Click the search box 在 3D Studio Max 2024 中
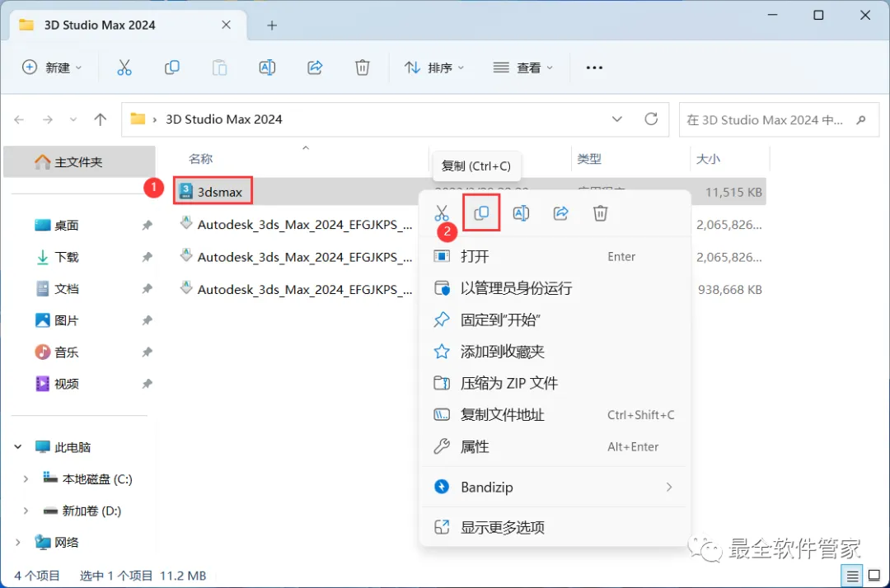Screen dimensions: 890x588 point(779,119)
